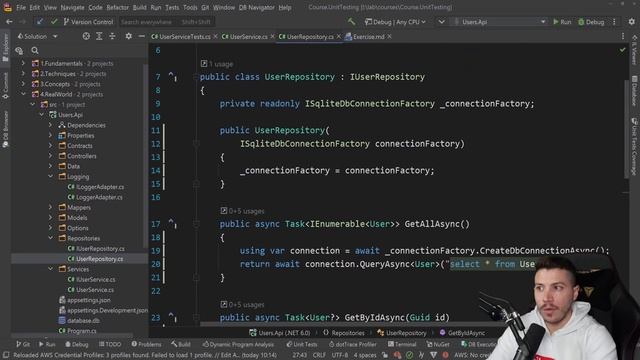Image resolution: width=640 pixels, height=360 pixels.
Task: Expand the 2.Techniques folder
Action: pos(23,73)
